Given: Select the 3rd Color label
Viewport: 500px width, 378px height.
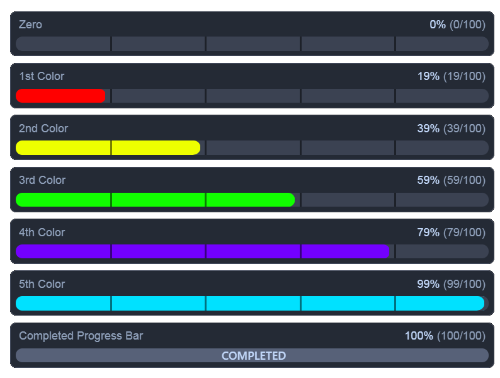Looking at the screenshot, I should coord(42,180).
